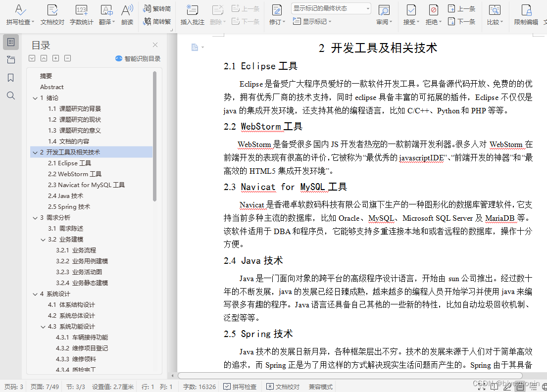Click the up-arrow outline level button under 目录
This screenshot has width=547, height=392.
point(44,58)
